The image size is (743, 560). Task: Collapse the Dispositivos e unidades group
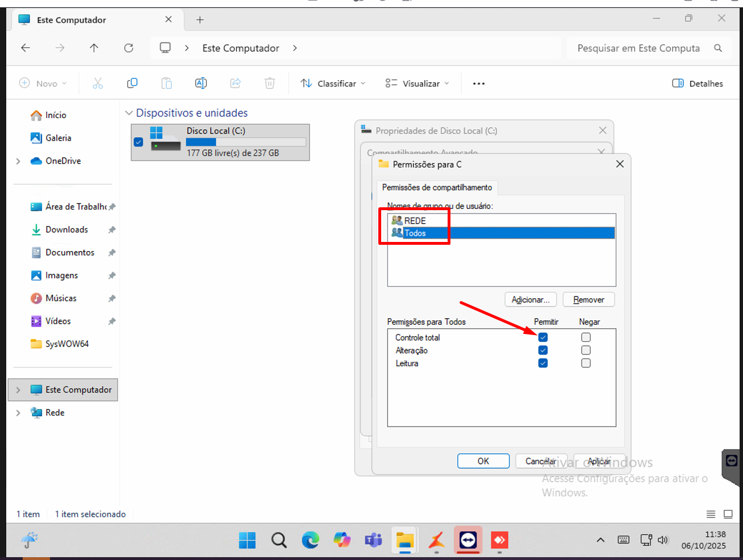coord(129,113)
